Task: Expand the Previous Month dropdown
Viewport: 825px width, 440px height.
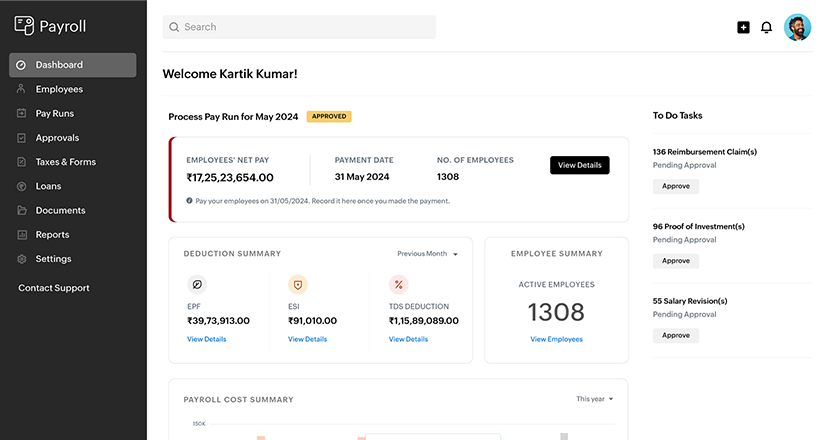Action: pos(427,254)
